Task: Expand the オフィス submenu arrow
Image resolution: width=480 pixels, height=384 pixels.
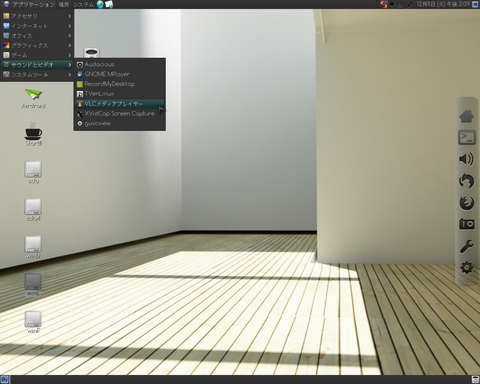Action: click(x=69, y=35)
